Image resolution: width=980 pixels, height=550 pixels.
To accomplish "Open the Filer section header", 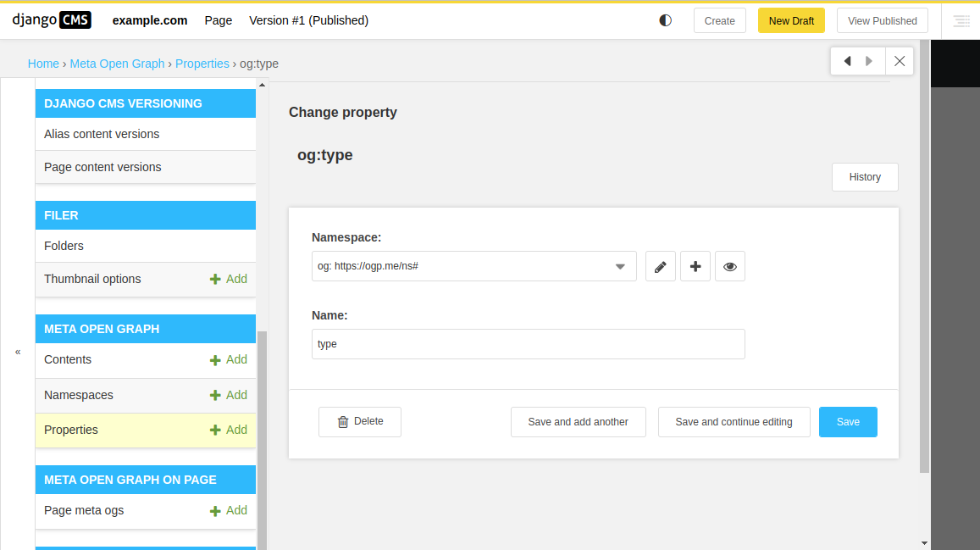I will (146, 215).
